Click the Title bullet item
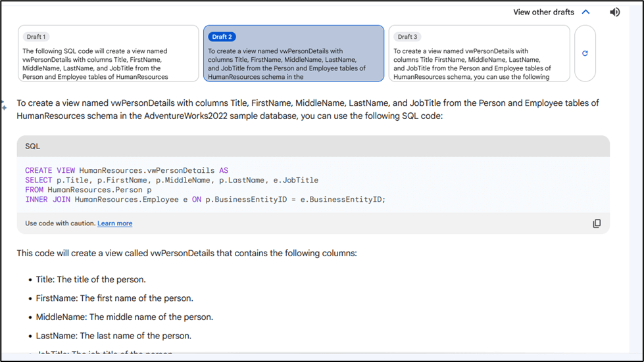644x362 pixels. point(91,279)
